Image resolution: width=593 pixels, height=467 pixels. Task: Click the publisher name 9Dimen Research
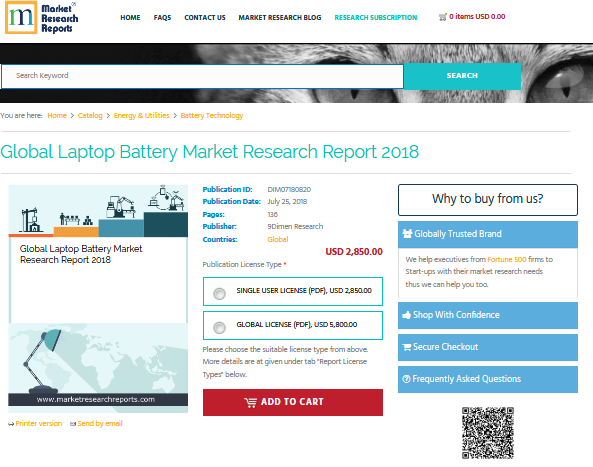(295, 227)
